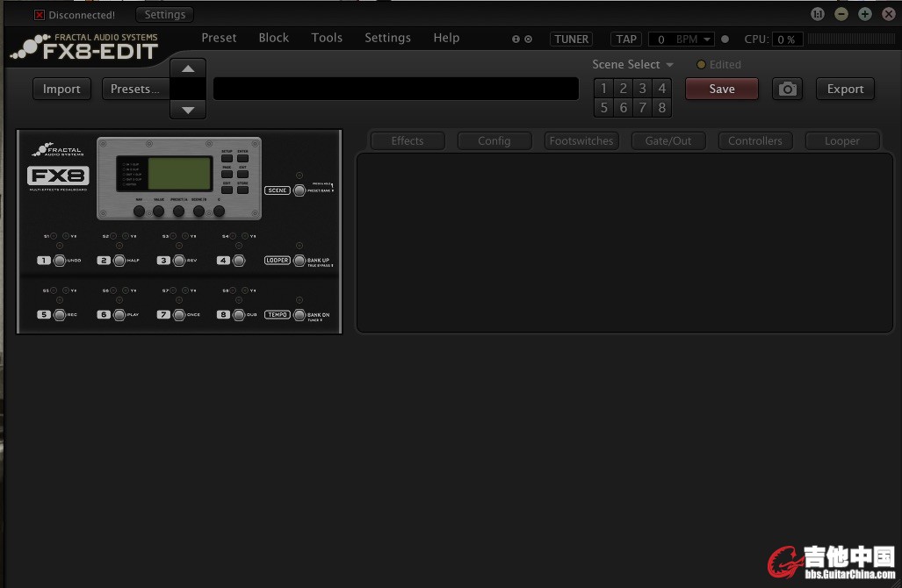Switch to the Looper tab

click(x=842, y=140)
